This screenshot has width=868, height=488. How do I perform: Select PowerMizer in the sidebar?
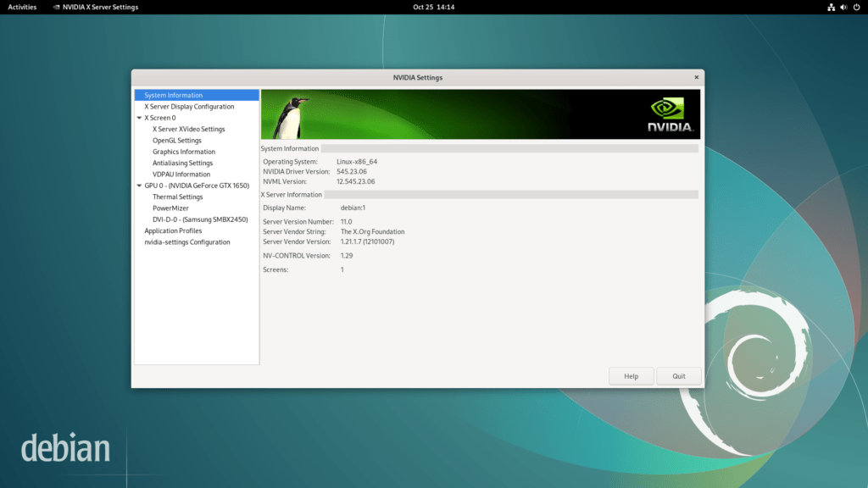[x=170, y=208]
